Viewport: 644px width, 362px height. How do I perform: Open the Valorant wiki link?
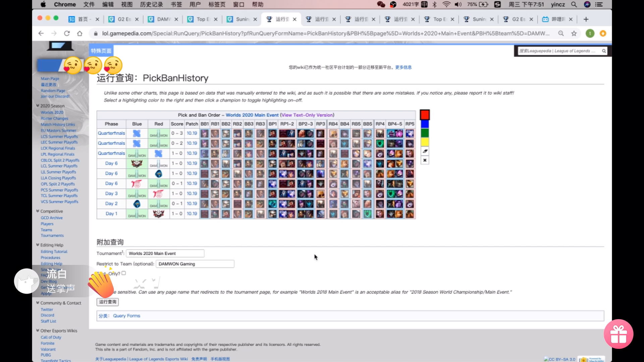point(48,349)
